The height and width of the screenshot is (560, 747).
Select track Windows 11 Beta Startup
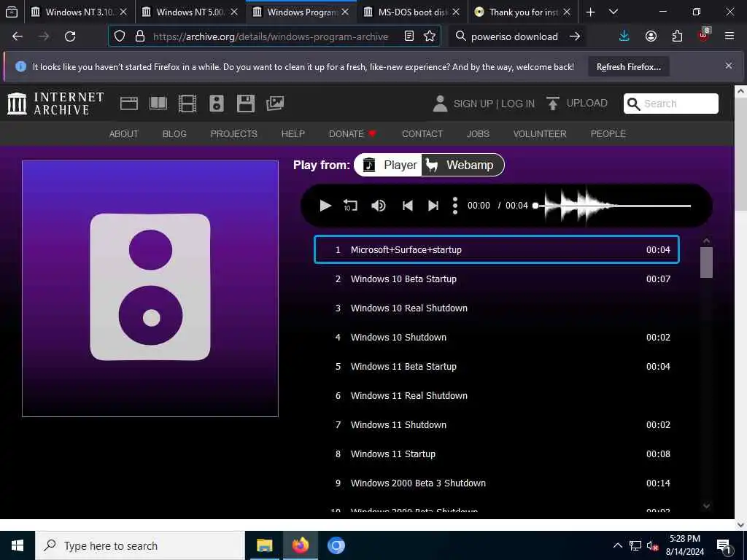(x=496, y=366)
